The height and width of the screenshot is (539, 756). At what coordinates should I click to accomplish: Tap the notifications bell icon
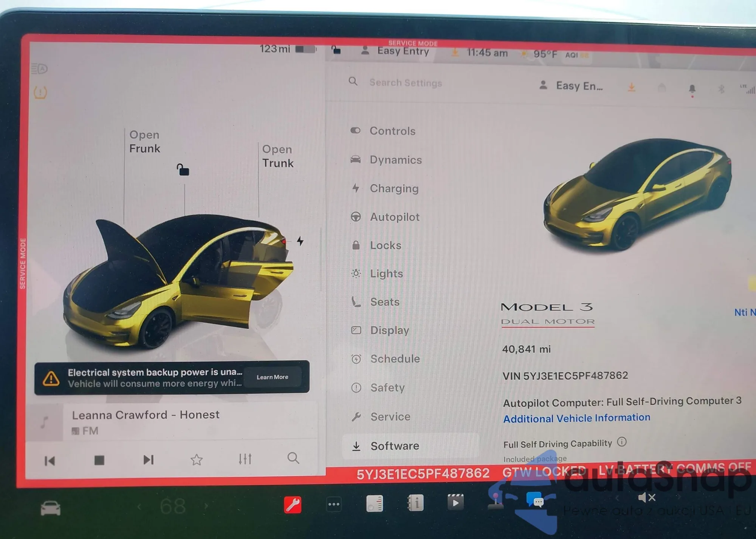[x=692, y=89]
